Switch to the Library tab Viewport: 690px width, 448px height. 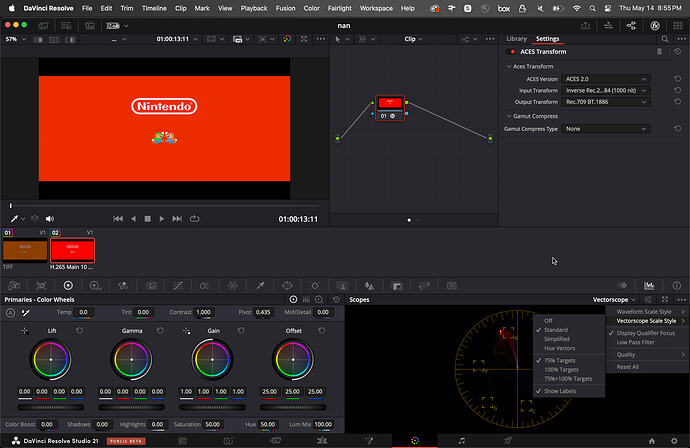tap(516, 39)
